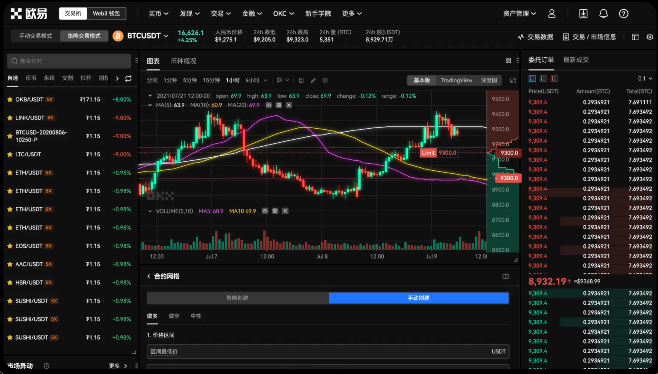Remove the MA indicator with its close icon
The height and width of the screenshot is (374, 658).
tap(289, 105)
